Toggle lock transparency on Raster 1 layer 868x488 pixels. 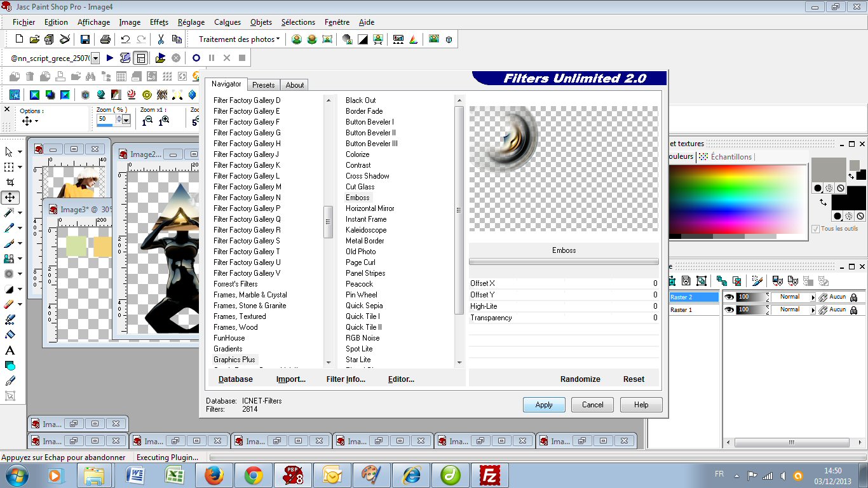click(x=853, y=309)
